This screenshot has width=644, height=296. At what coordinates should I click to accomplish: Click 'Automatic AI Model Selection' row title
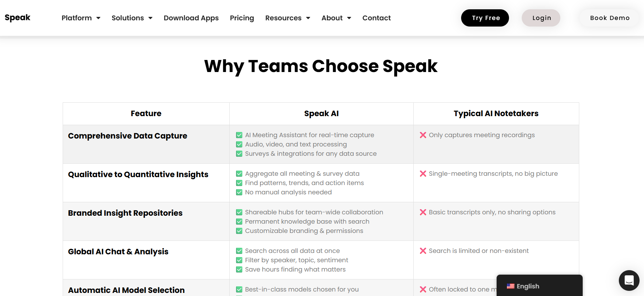tap(126, 290)
